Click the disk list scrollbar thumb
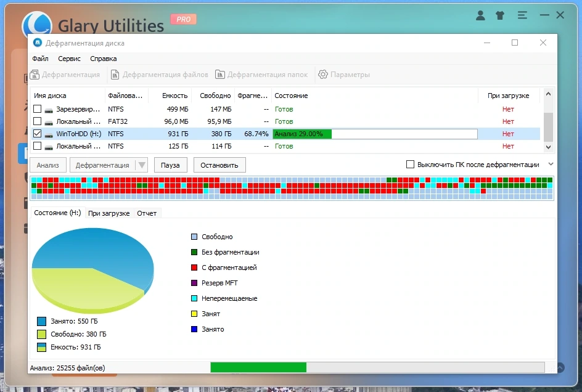The width and height of the screenshot is (582, 392). pyautogui.click(x=548, y=127)
